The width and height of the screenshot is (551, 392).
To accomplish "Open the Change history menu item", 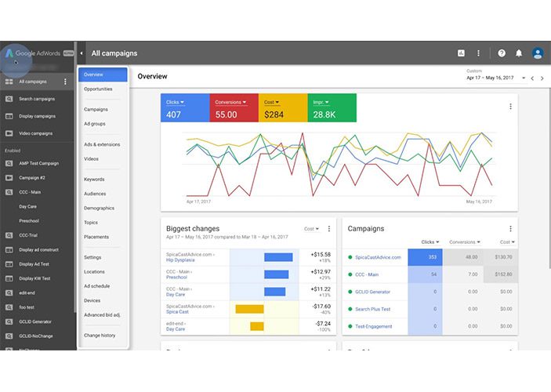I will pos(100,336).
